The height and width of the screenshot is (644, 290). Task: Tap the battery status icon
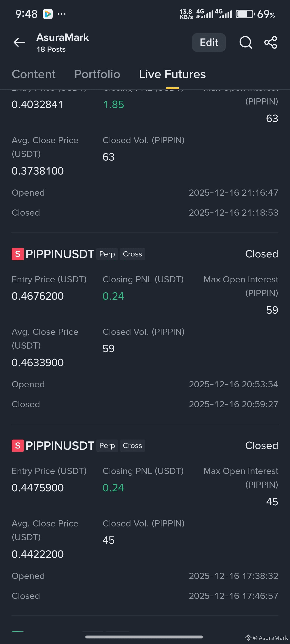tap(245, 14)
